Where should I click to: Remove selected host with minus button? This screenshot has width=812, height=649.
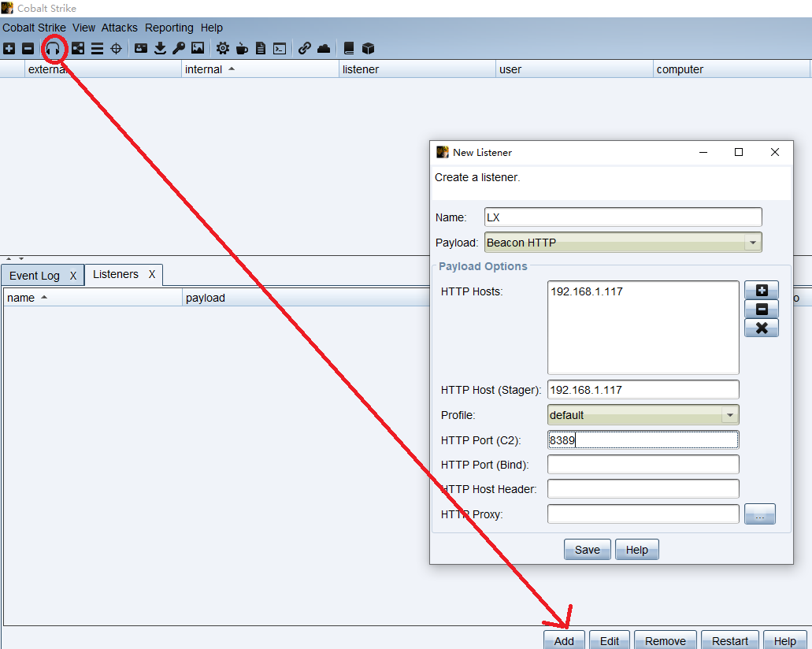[x=762, y=310]
